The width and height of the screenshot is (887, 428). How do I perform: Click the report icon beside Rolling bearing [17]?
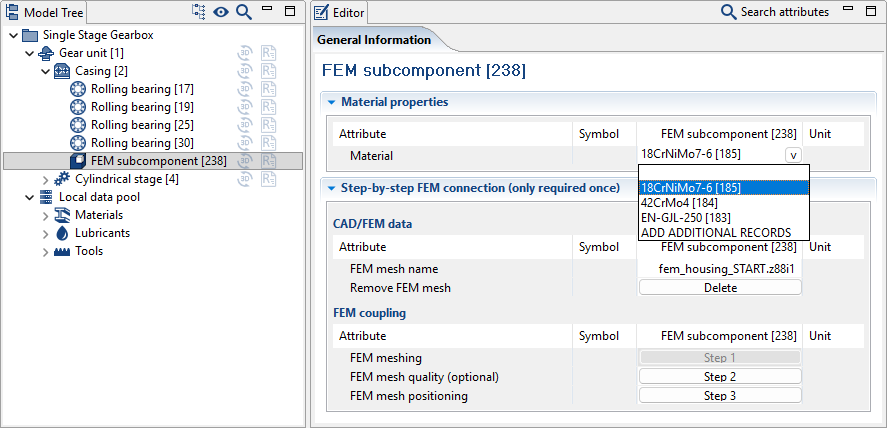pos(268,89)
